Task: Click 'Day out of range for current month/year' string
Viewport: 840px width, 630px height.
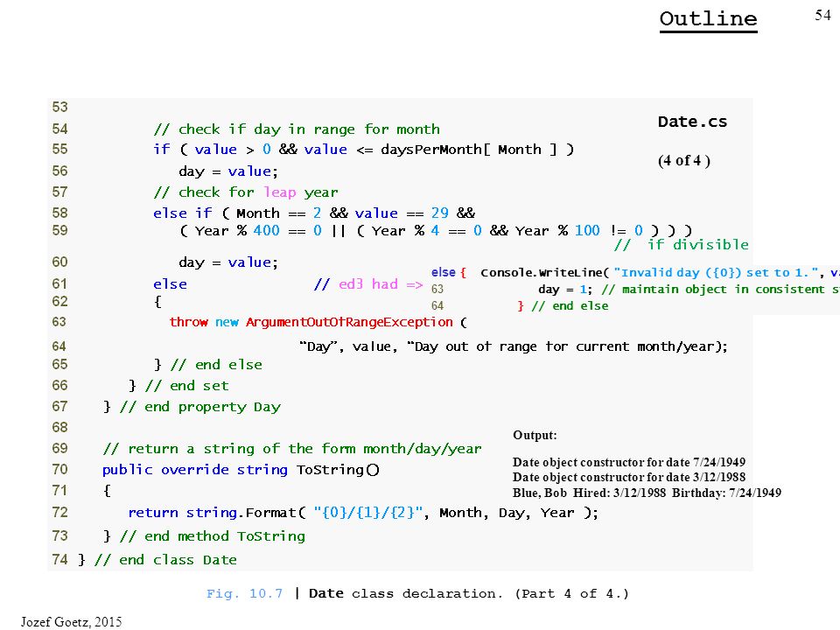Action: [x=560, y=346]
